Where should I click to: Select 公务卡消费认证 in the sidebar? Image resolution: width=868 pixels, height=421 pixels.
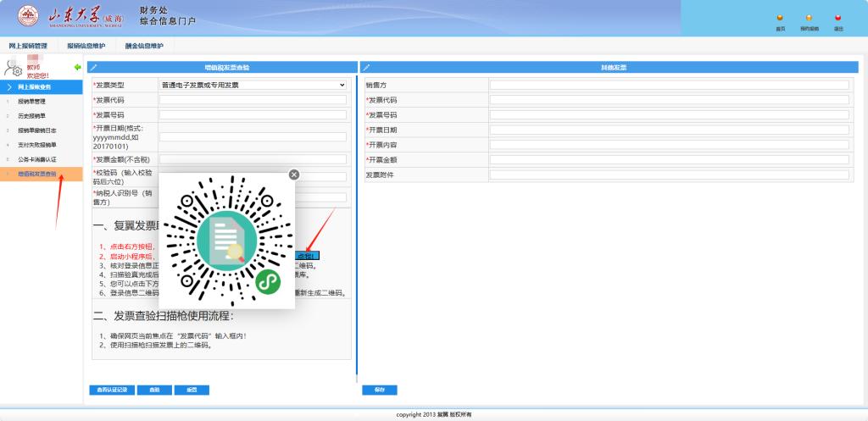click(x=37, y=159)
